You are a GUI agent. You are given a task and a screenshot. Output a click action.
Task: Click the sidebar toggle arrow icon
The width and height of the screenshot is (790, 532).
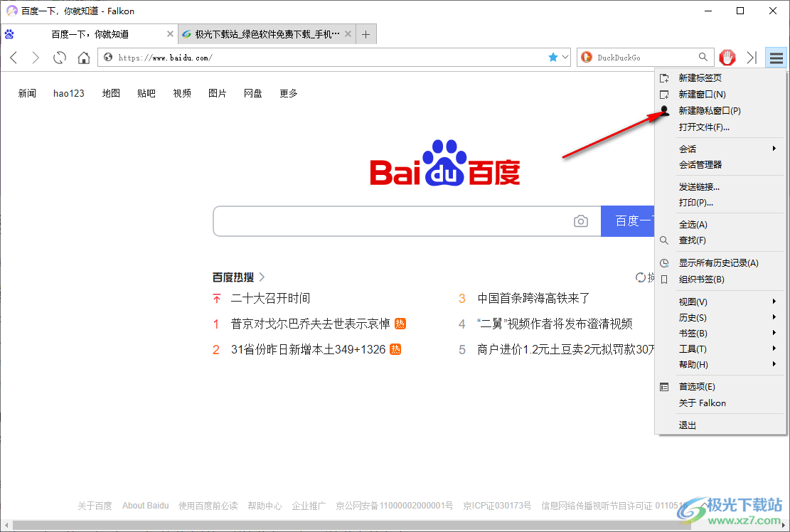click(x=752, y=58)
